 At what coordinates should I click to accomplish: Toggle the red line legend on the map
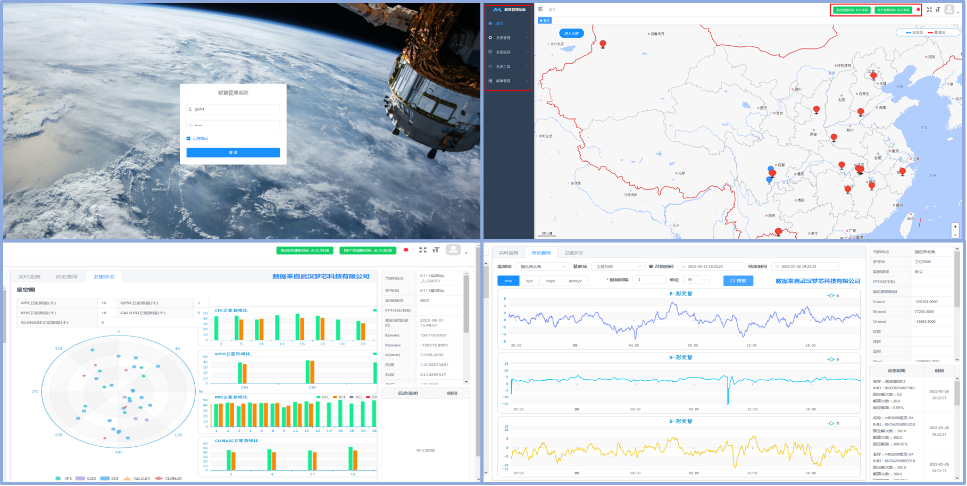937,32
